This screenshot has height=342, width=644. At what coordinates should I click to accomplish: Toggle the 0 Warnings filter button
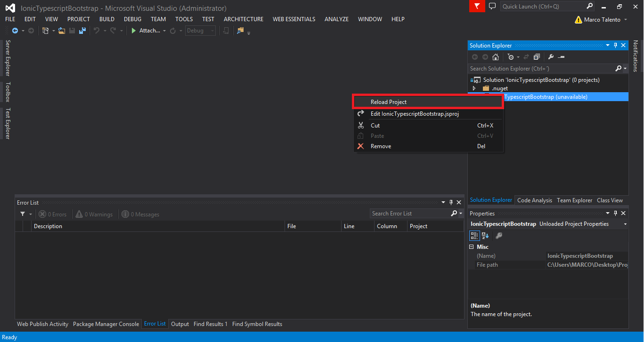click(x=94, y=215)
